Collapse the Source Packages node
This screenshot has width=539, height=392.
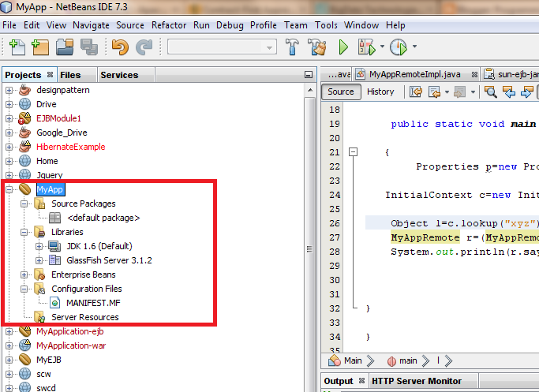click(x=24, y=203)
